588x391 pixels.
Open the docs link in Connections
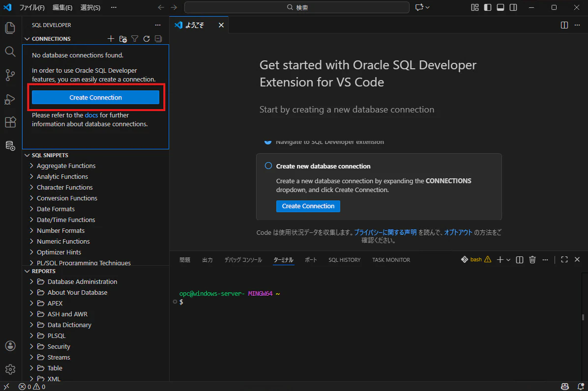tap(91, 115)
